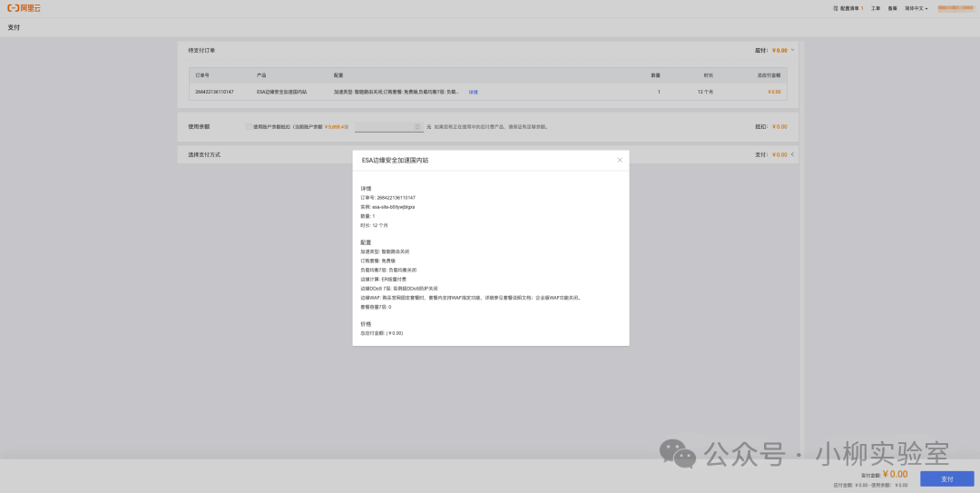
Task: Open the 详情 link in the order row
Action: click(473, 92)
